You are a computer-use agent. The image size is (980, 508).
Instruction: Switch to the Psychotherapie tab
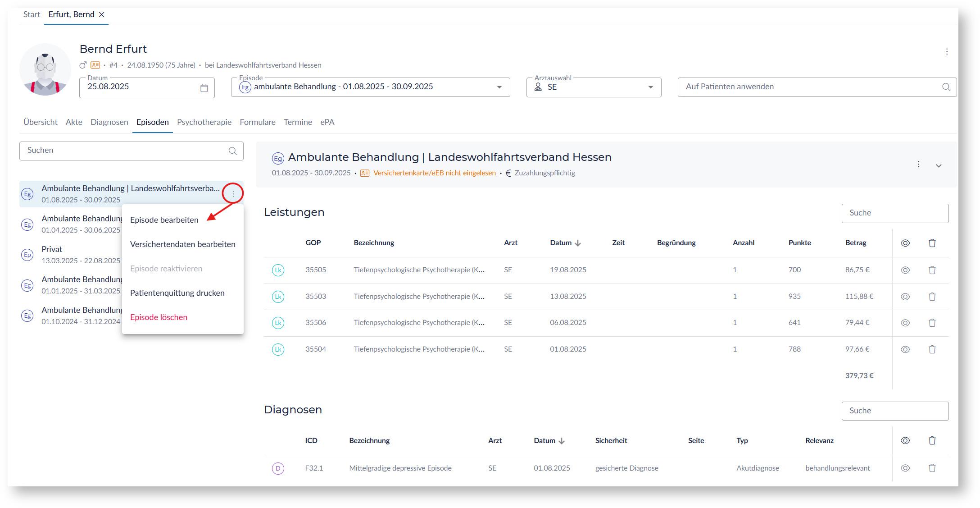[204, 122]
